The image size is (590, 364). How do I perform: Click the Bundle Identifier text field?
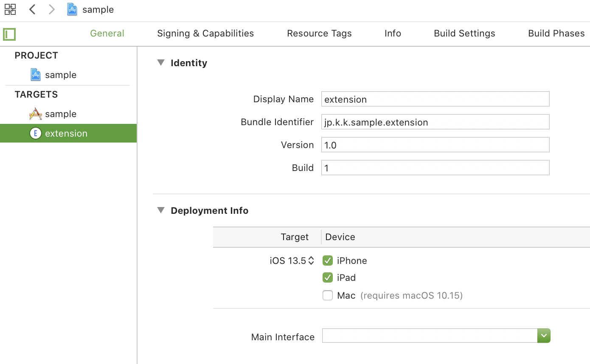click(x=435, y=122)
